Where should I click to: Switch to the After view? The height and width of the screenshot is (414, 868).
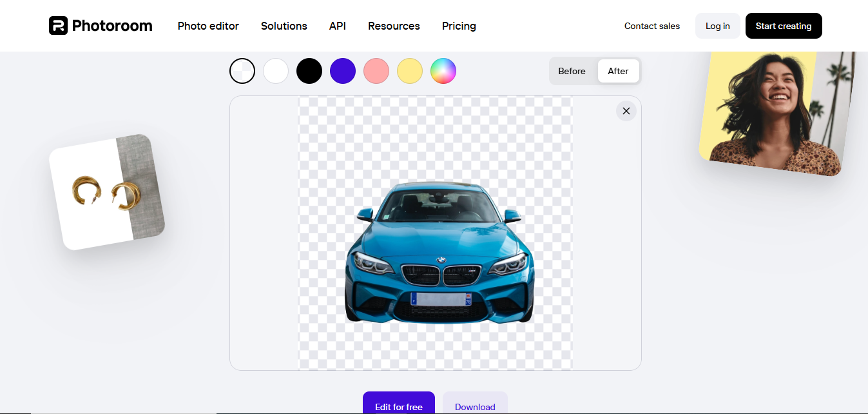click(617, 71)
